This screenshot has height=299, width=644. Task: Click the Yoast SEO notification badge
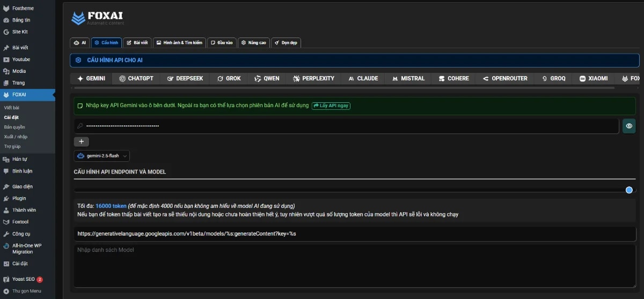[40, 279]
